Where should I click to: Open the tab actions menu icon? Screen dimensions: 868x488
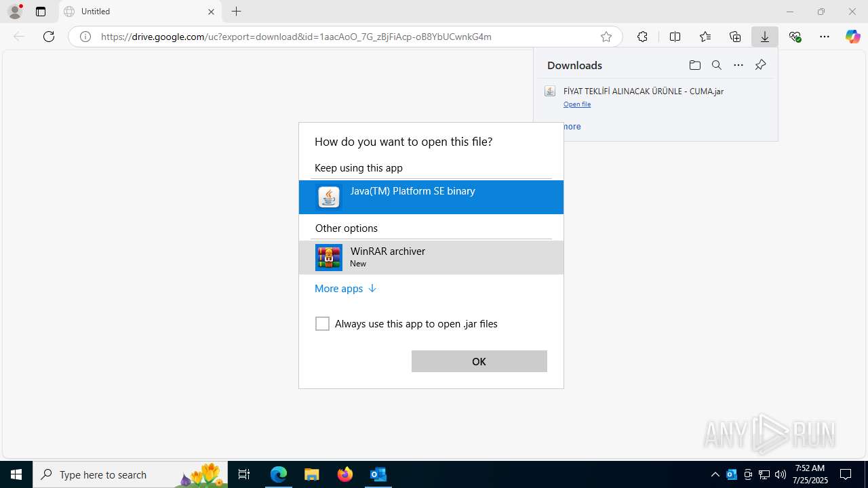pyautogui.click(x=41, y=12)
